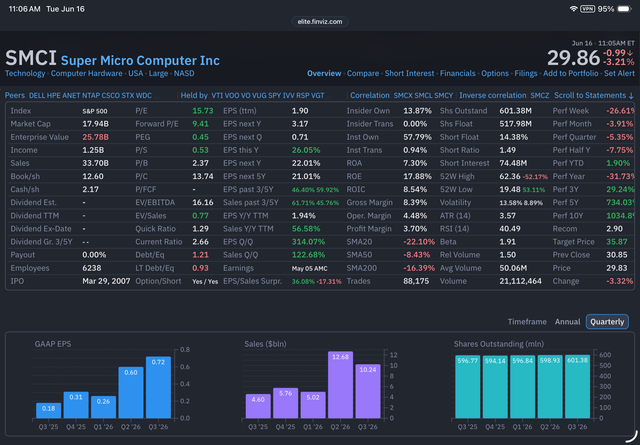Open peer ticker DELL

37,96
